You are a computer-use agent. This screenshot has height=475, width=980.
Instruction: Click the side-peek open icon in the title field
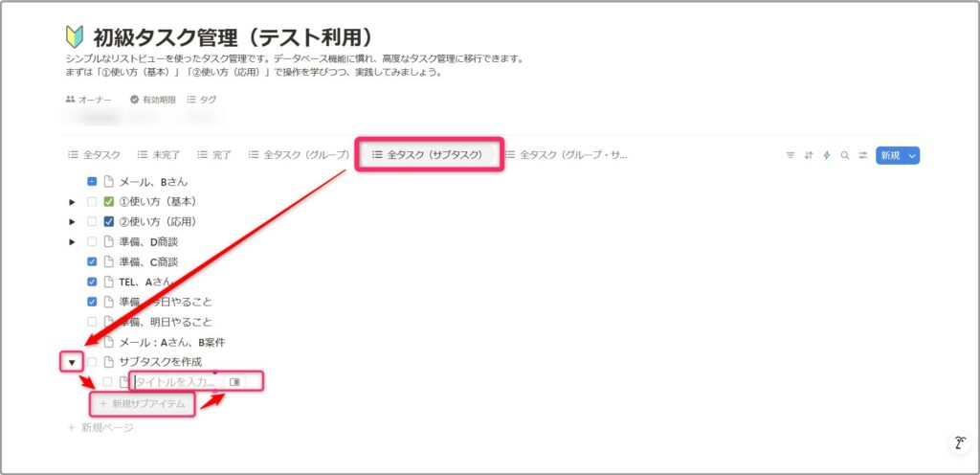(x=234, y=382)
